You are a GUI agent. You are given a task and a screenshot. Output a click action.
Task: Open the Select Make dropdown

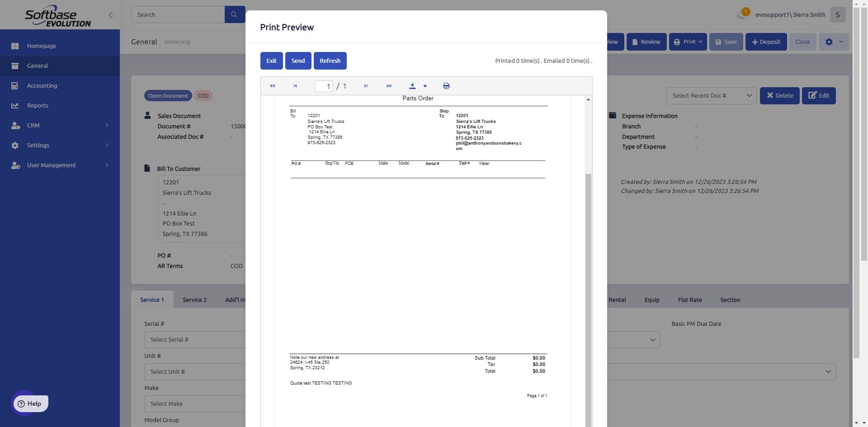tap(194, 404)
